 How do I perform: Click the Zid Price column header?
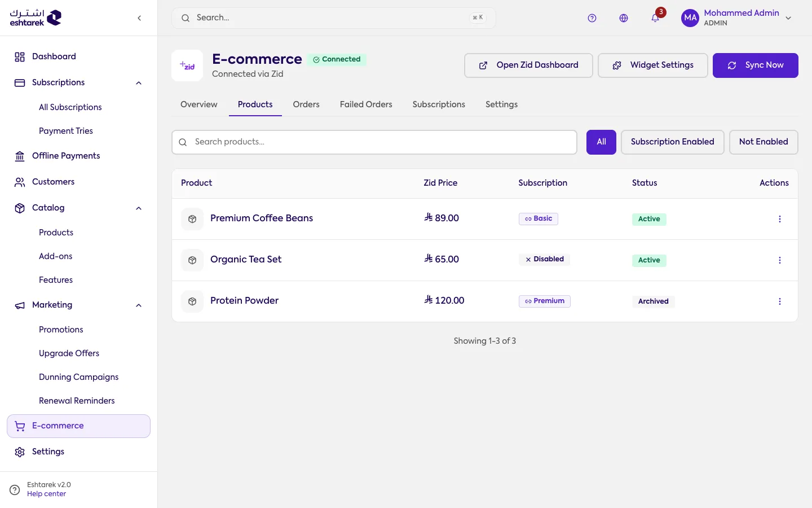click(x=440, y=183)
